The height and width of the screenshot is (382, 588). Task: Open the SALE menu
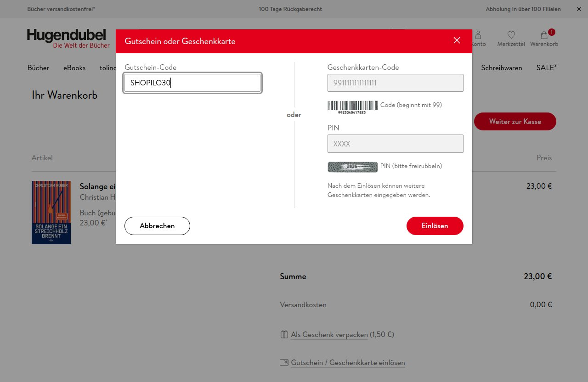point(546,68)
